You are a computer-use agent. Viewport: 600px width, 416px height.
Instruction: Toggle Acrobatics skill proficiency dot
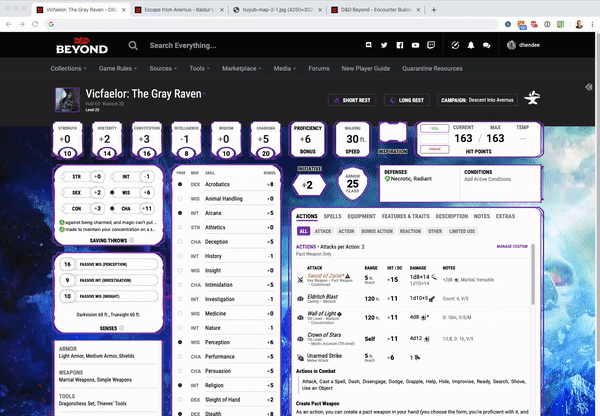[x=180, y=184]
